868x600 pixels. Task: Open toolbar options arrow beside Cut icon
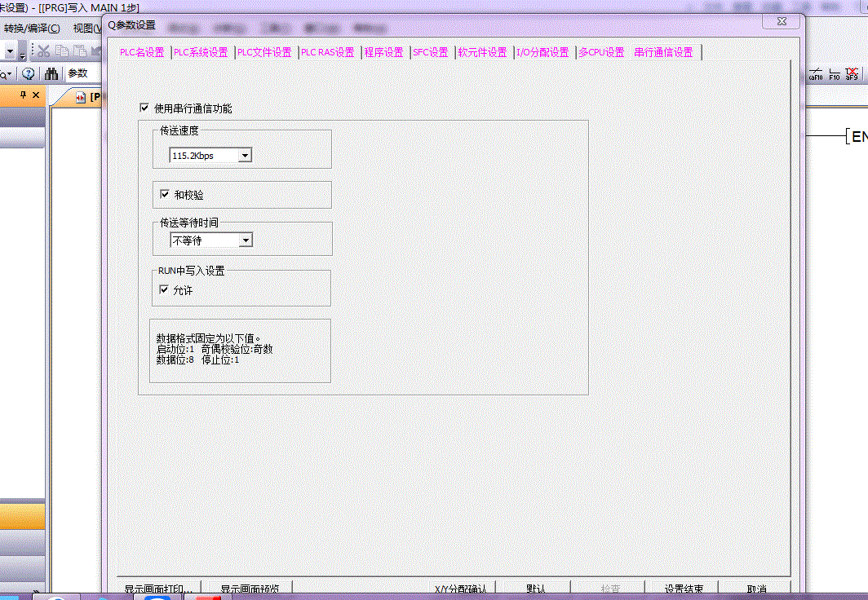[x=23, y=55]
